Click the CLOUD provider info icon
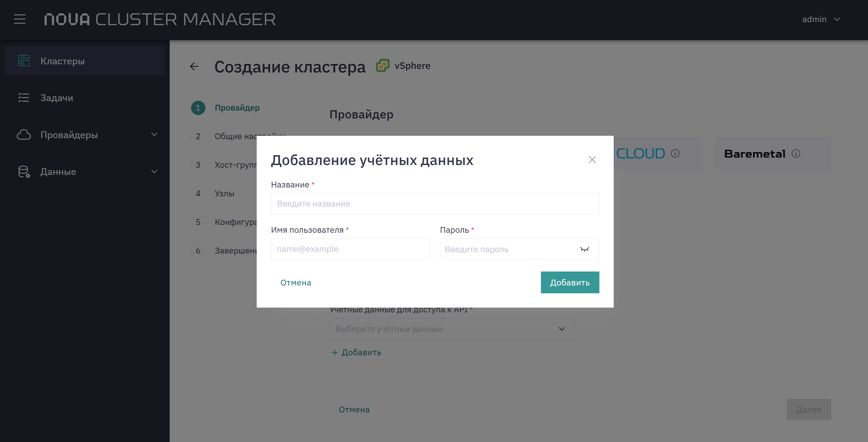The width and height of the screenshot is (868, 442). 675,154
